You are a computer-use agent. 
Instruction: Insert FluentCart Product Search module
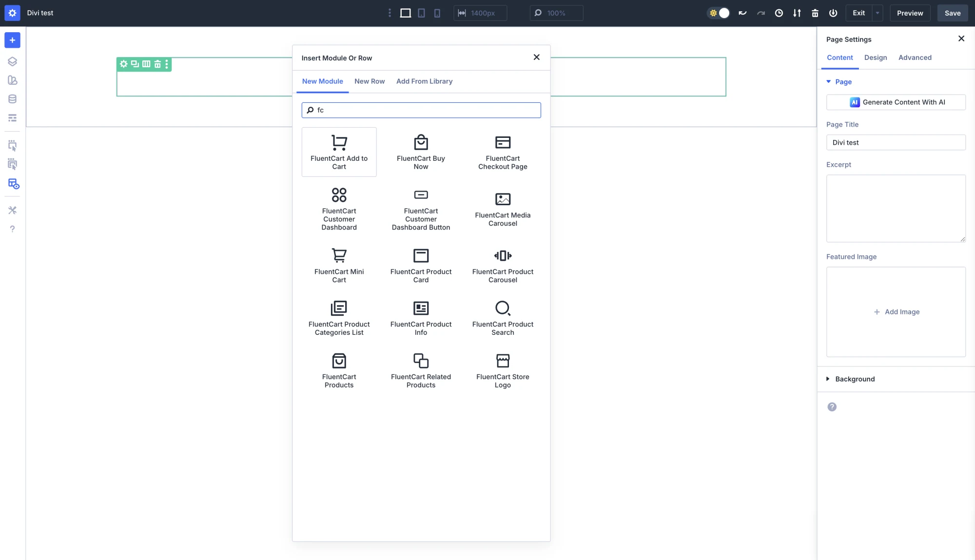(503, 318)
